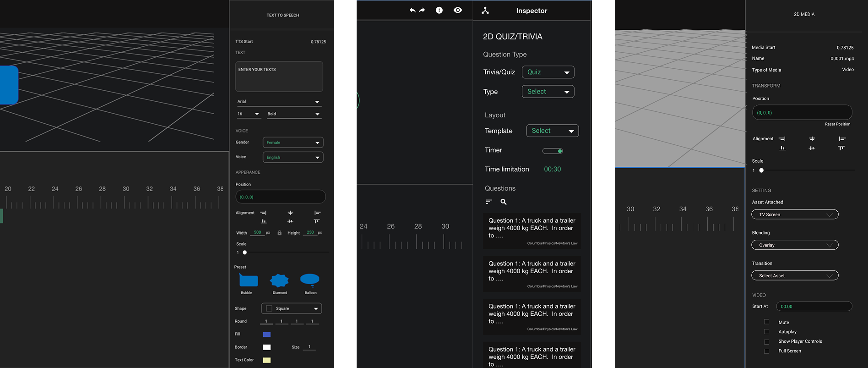Click the search magnifier under Questions
The width and height of the screenshot is (868, 368).
504,202
